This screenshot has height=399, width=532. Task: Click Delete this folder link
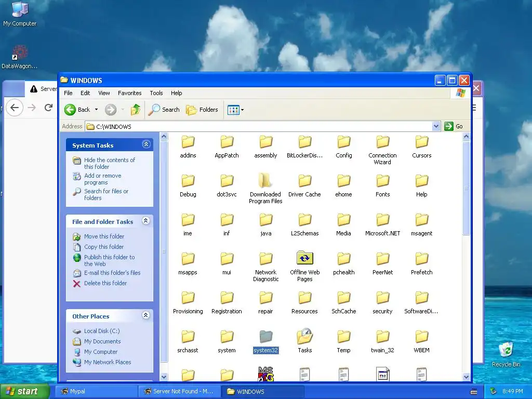click(x=105, y=283)
